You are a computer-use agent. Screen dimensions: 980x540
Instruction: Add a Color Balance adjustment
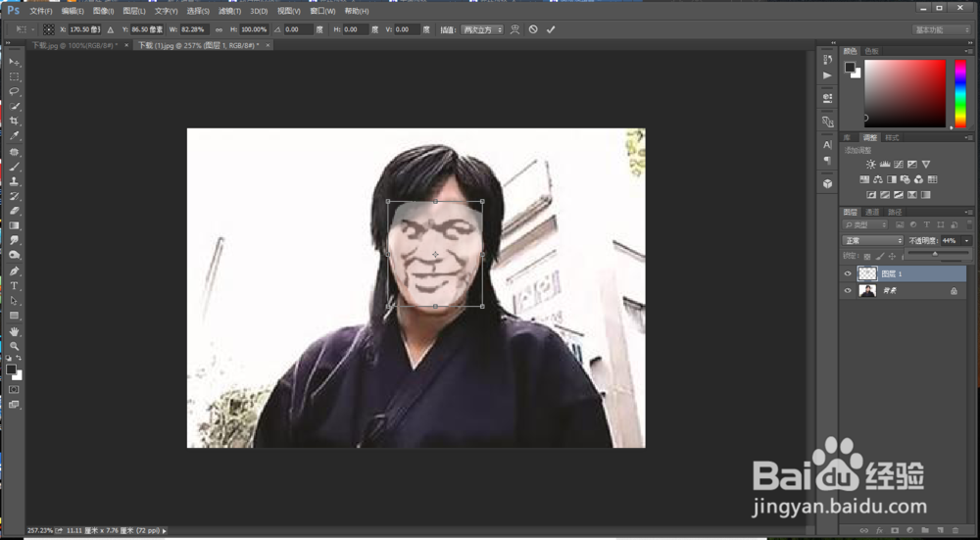point(878,179)
